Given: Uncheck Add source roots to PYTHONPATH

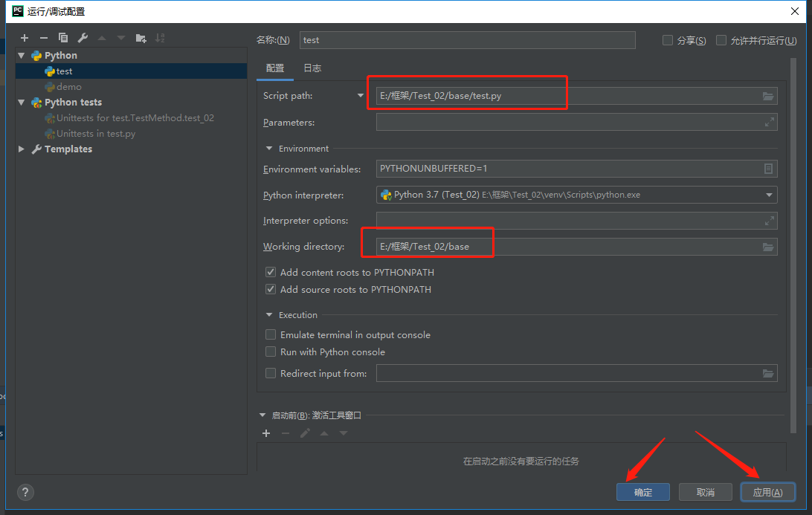Looking at the screenshot, I should click(x=271, y=289).
